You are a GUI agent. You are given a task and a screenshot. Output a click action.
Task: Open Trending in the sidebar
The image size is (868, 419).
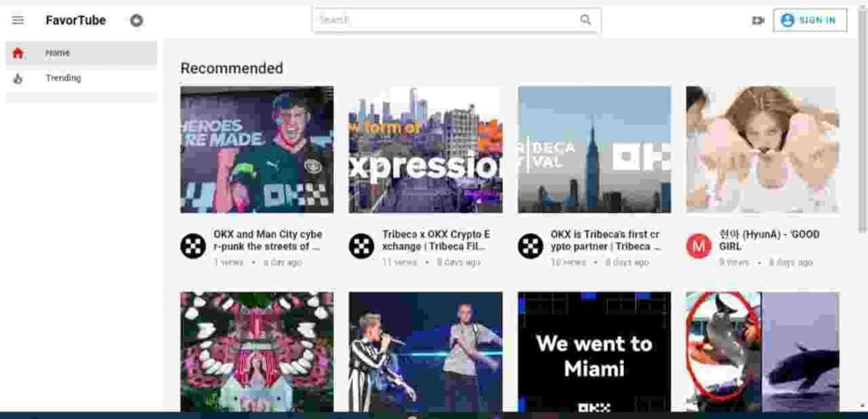tap(81, 78)
